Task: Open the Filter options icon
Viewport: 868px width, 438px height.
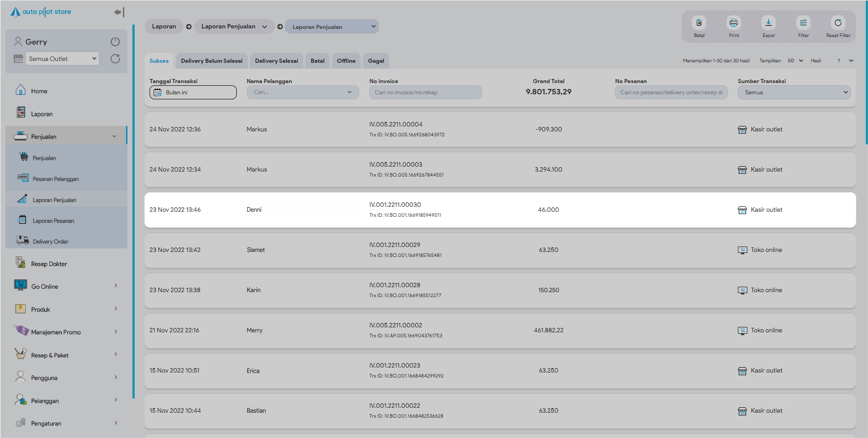Action: pos(803,23)
